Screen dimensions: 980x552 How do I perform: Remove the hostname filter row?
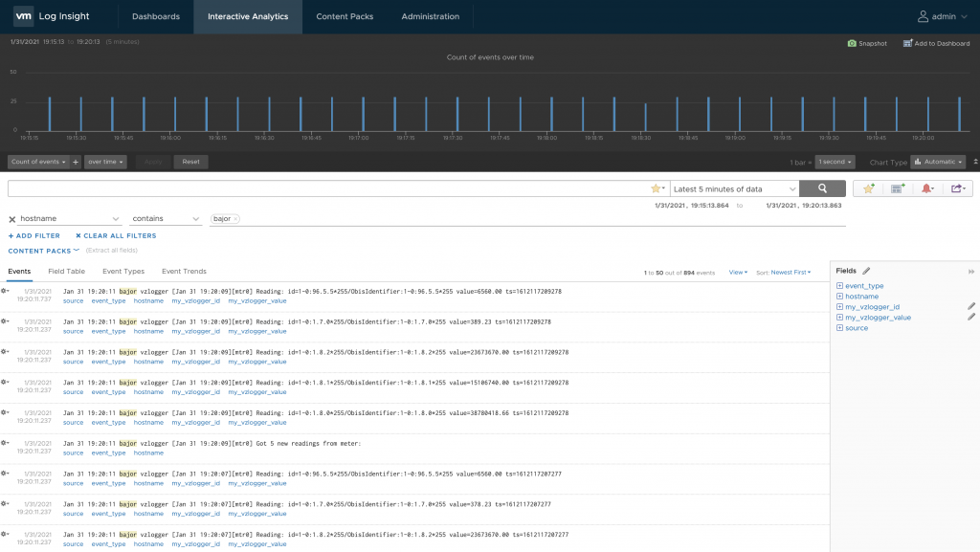coord(11,219)
